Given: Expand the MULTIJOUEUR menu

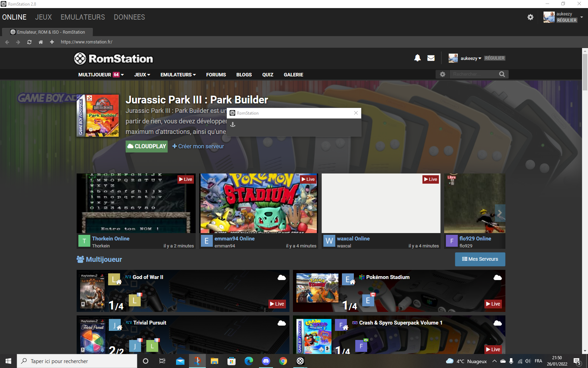Looking at the screenshot, I should coord(101,75).
